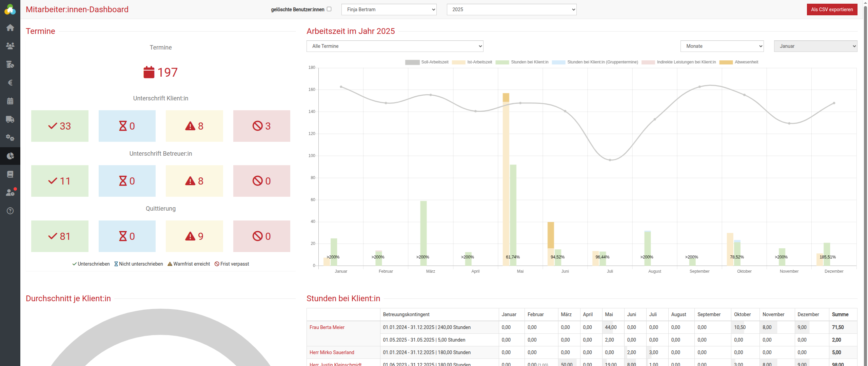This screenshot has width=868, height=366.
Task: Click the euro billing sidebar icon
Action: click(10, 83)
